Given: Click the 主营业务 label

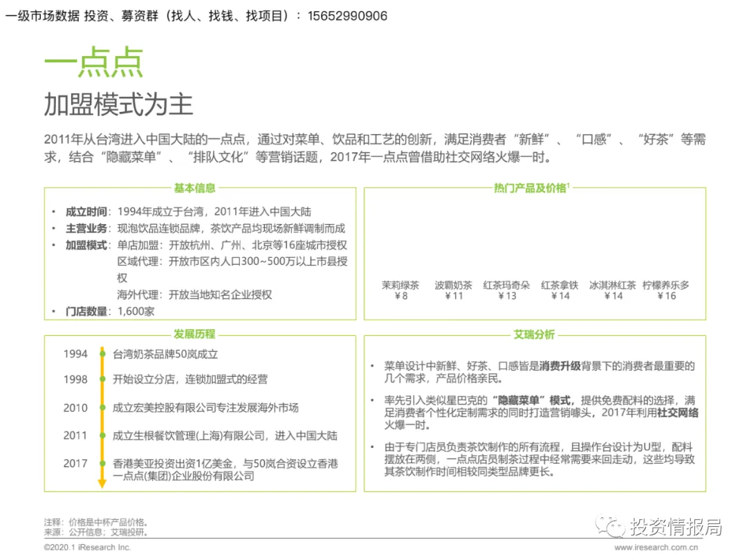Looking at the screenshot, I should 86,228.
